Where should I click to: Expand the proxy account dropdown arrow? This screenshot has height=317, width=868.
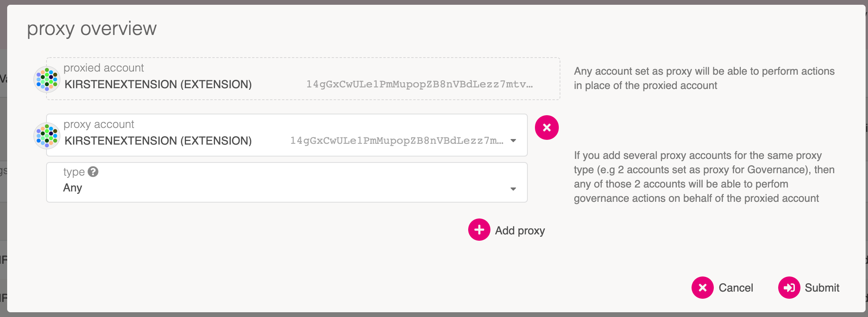[x=513, y=141]
